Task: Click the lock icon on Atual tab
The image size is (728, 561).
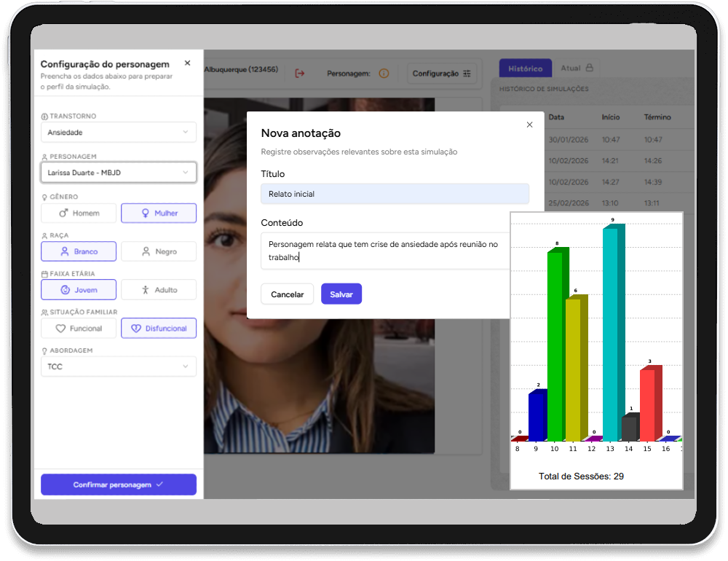Action: coord(589,68)
